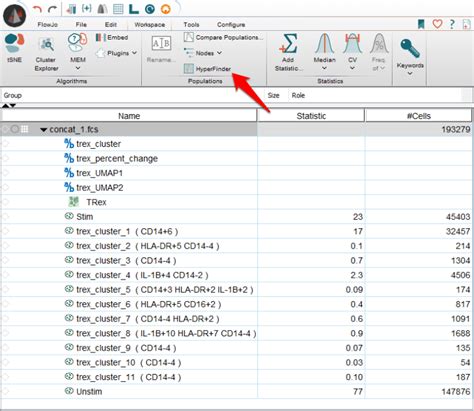Click the new document icon at top right
474x411 pixels.
466,24
